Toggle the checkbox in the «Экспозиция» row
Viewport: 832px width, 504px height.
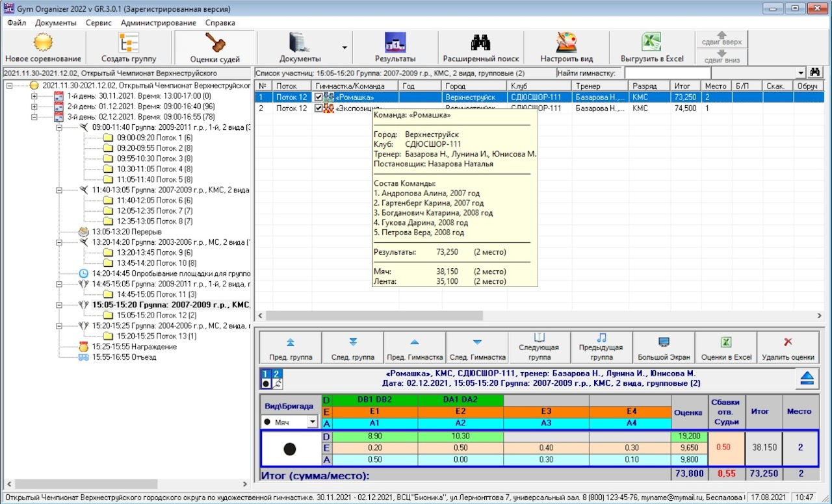click(318, 108)
